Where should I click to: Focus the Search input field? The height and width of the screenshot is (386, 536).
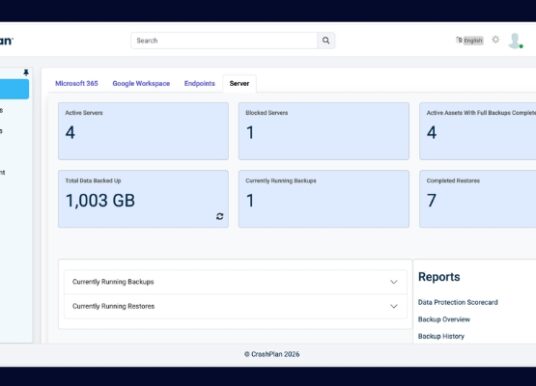[x=224, y=41]
